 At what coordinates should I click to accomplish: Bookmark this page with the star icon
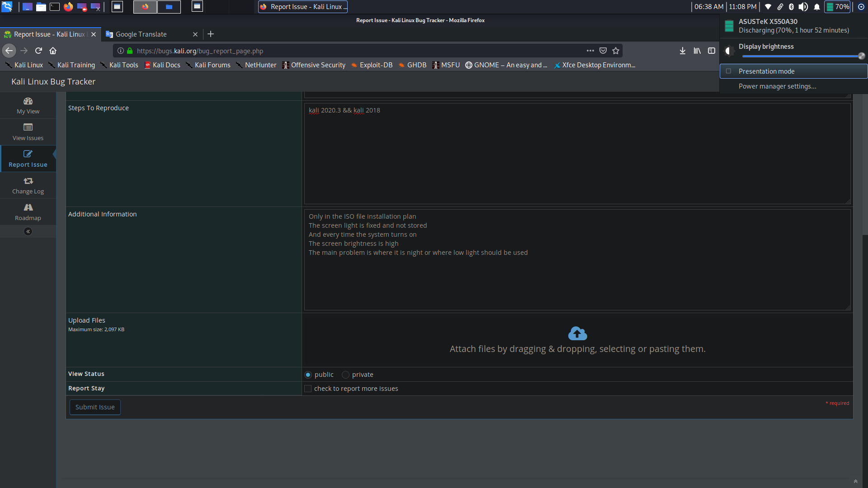(x=615, y=51)
